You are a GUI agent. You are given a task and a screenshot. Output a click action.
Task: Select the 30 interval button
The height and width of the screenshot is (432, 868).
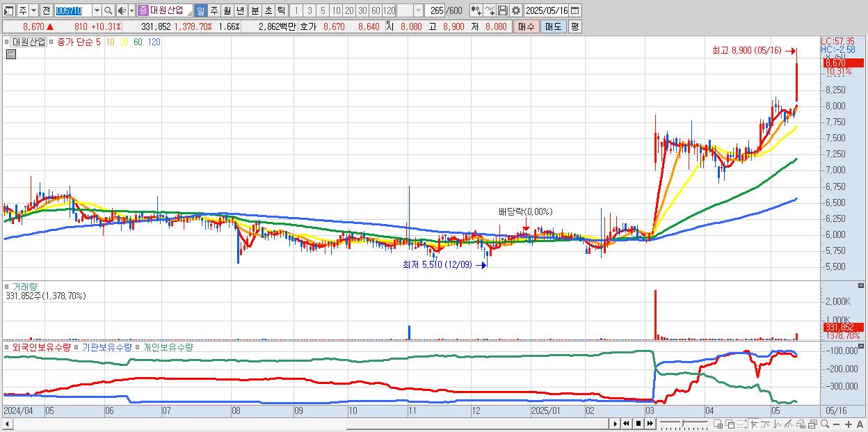(362, 10)
